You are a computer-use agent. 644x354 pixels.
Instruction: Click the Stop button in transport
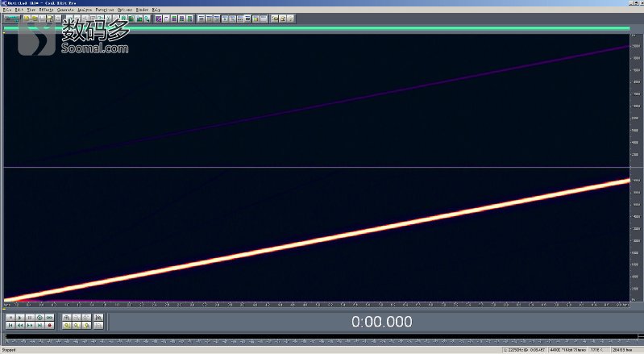coord(10,318)
